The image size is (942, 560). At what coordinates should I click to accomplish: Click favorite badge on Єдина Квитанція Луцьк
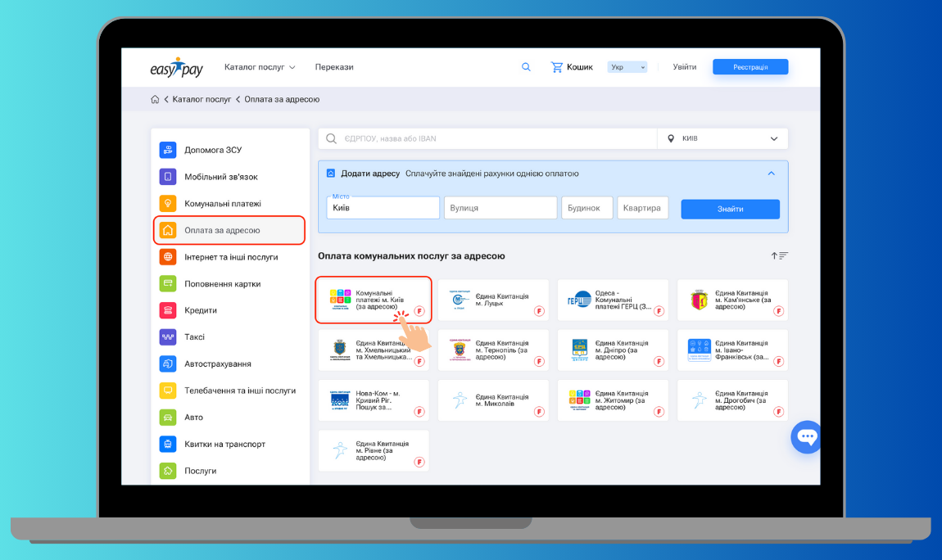539,311
